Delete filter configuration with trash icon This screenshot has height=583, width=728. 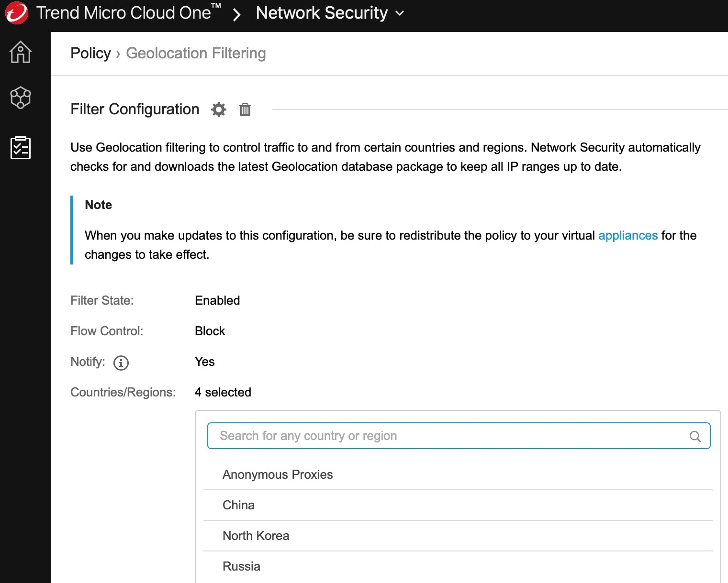coord(245,110)
